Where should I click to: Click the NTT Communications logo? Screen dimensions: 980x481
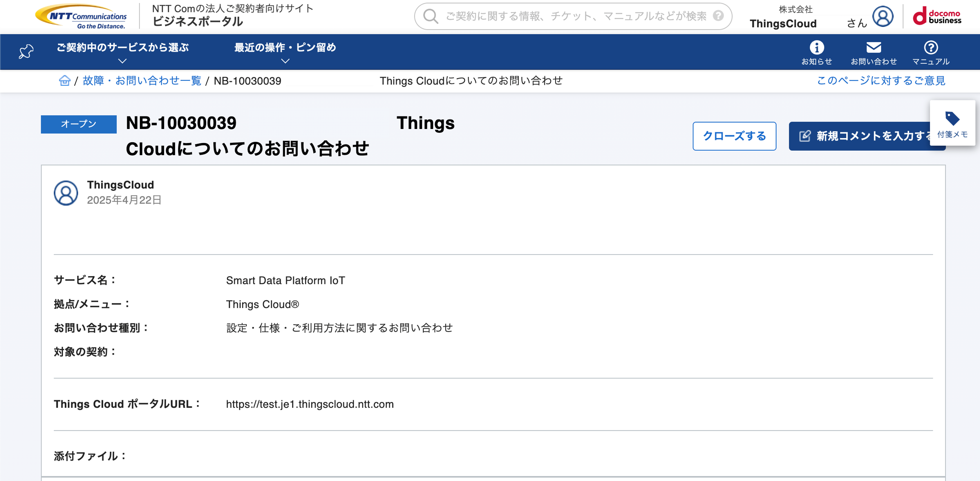81,16
